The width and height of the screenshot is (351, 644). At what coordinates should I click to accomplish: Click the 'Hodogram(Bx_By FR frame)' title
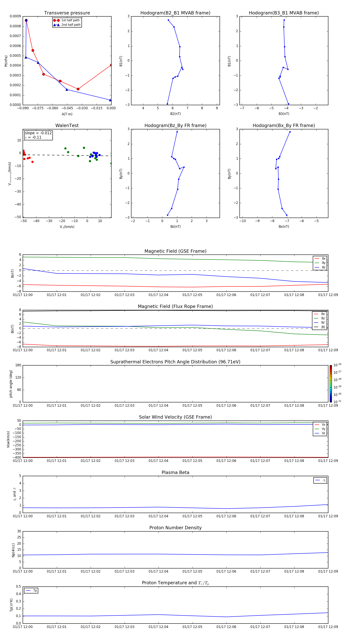pos(284,125)
